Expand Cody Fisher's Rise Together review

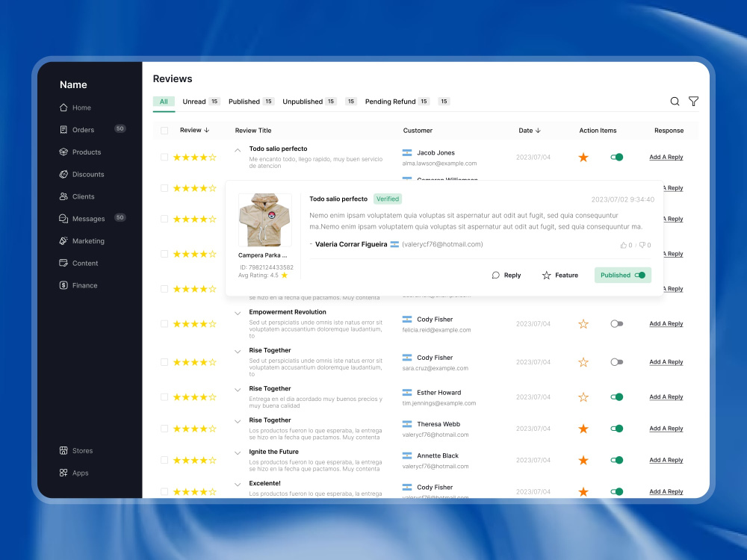tap(238, 352)
